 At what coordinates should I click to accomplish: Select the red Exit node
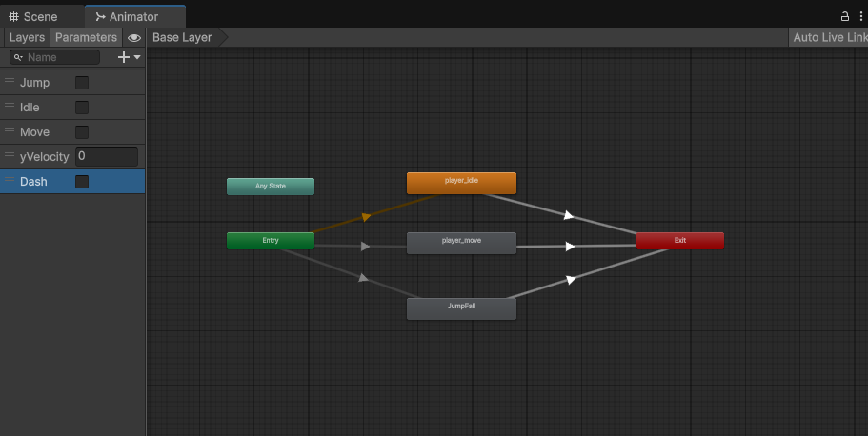pyautogui.click(x=680, y=241)
